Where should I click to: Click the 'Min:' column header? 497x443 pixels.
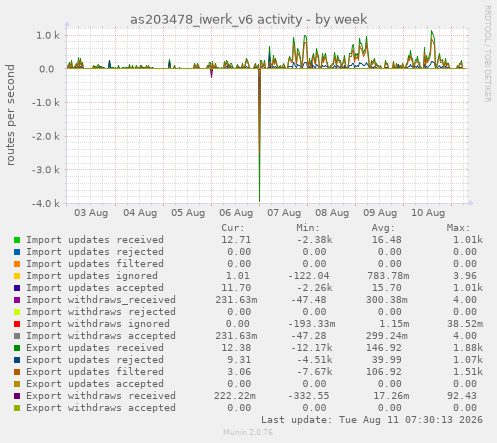point(308,228)
